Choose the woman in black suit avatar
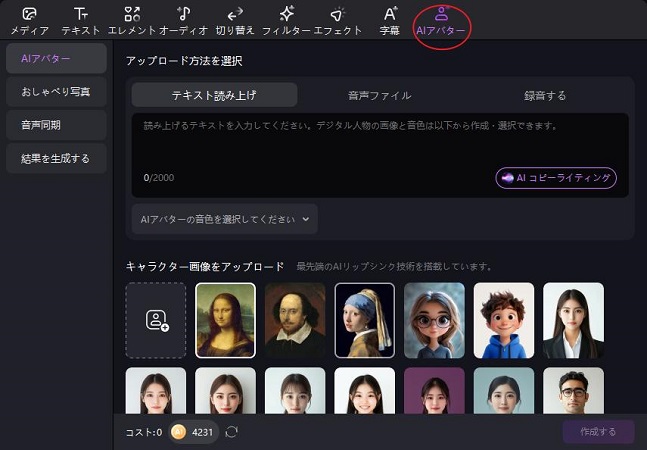The image size is (647, 450). (574, 320)
